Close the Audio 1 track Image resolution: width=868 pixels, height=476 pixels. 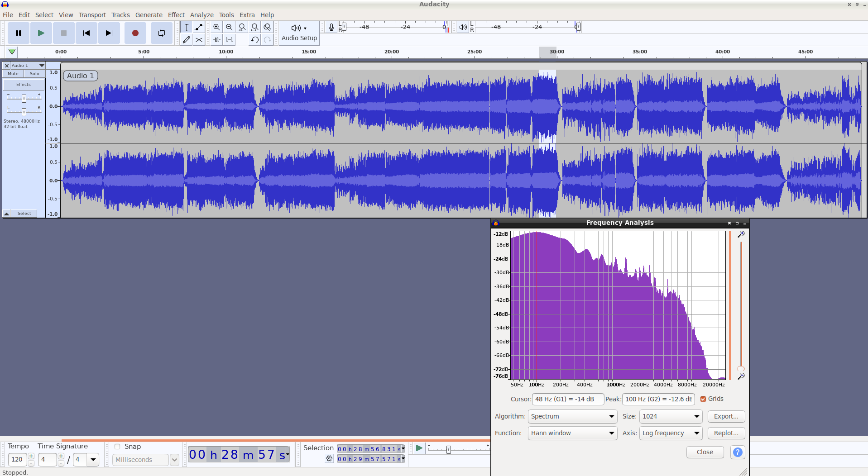click(7, 66)
